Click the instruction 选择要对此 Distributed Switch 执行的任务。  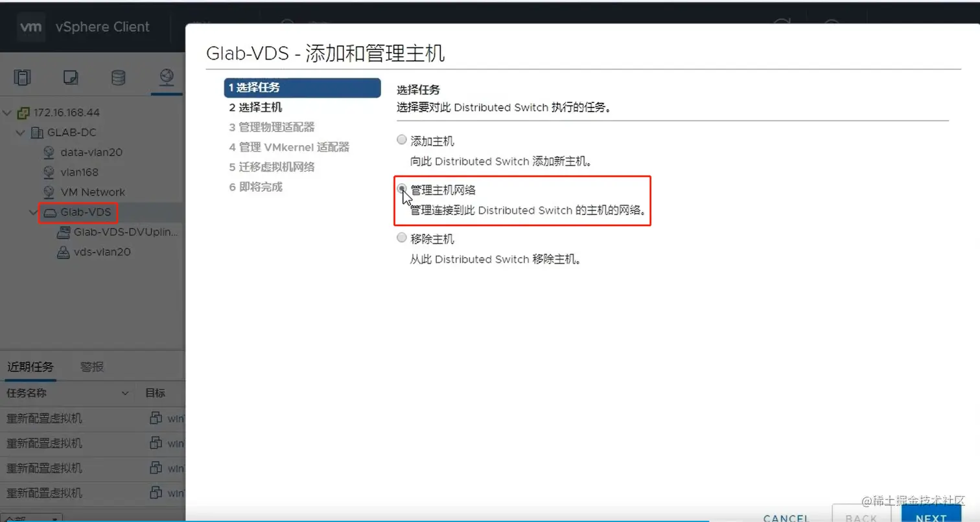click(x=504, y=108)
